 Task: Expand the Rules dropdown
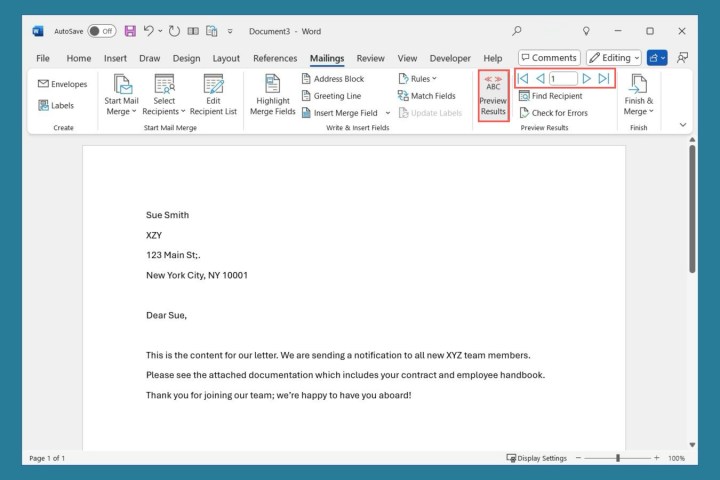(417, 79)
